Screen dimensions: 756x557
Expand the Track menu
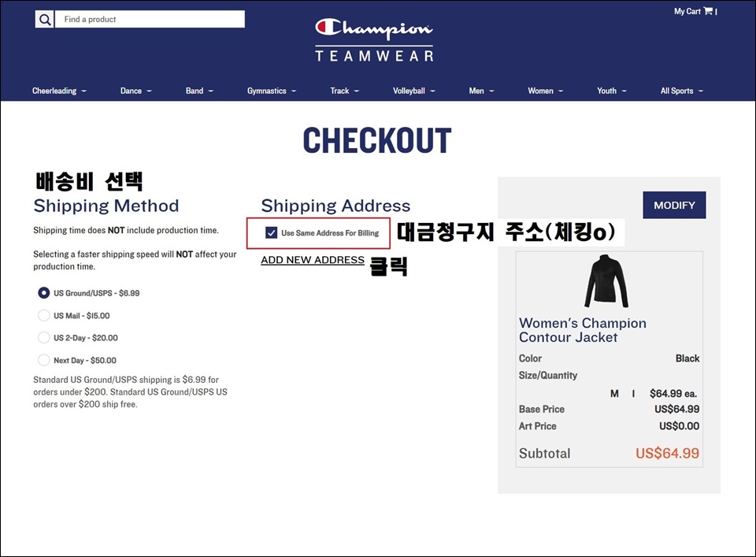[x=345, y=91]
